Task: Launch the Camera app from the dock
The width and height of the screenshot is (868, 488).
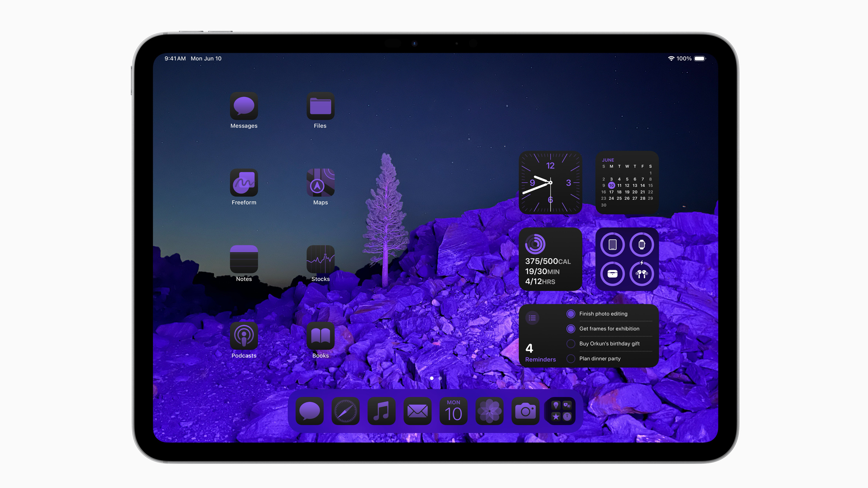Action: tap(526, 410)
